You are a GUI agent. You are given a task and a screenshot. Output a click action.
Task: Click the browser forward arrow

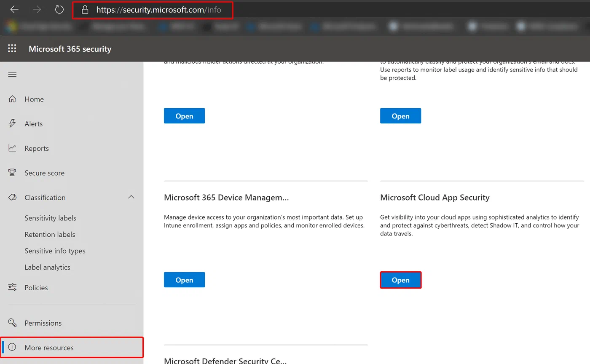[37, 9]
